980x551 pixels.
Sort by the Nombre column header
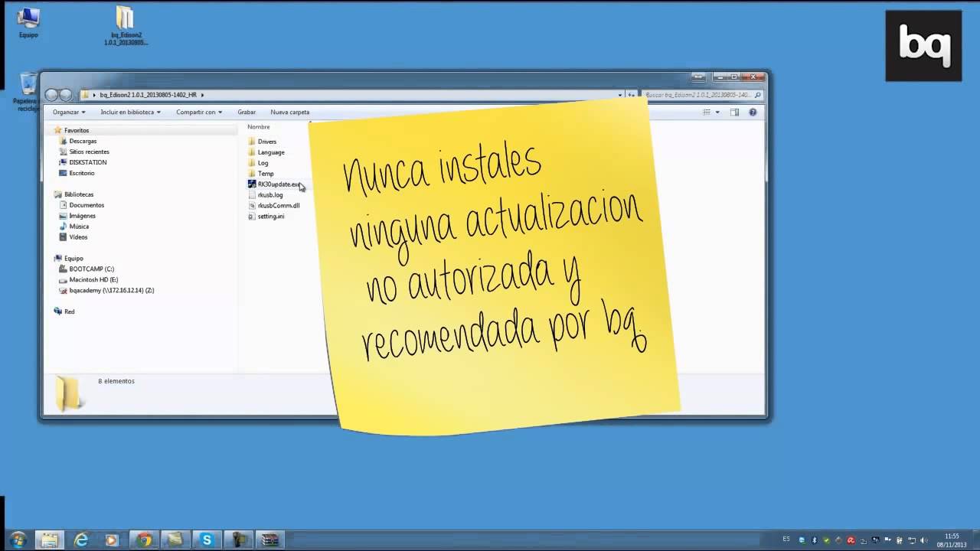[259, 127]
